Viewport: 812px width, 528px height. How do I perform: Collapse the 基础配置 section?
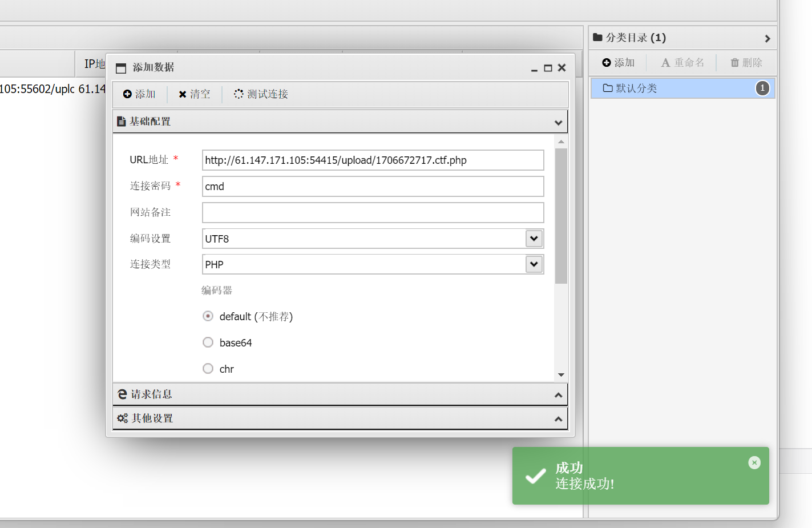(558, 122)
